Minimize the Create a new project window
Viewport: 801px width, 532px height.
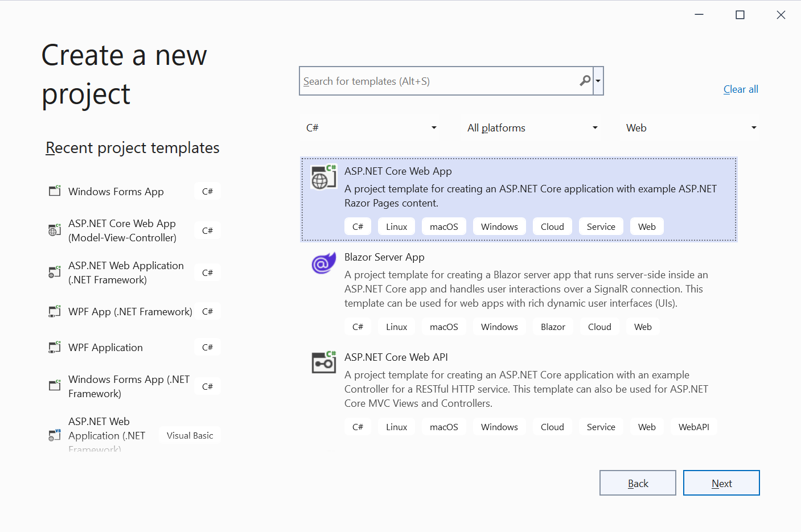(699, 15)
